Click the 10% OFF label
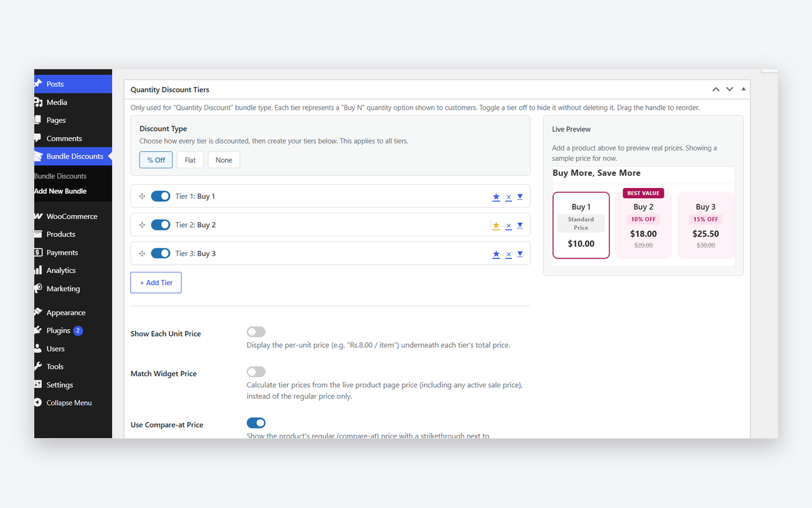The height and width of the screenshot is (508, 812). (x=643, y=219)
